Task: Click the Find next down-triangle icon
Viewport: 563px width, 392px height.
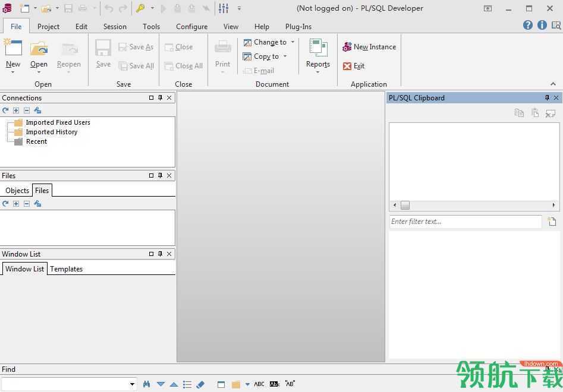Action: point(161,384)
